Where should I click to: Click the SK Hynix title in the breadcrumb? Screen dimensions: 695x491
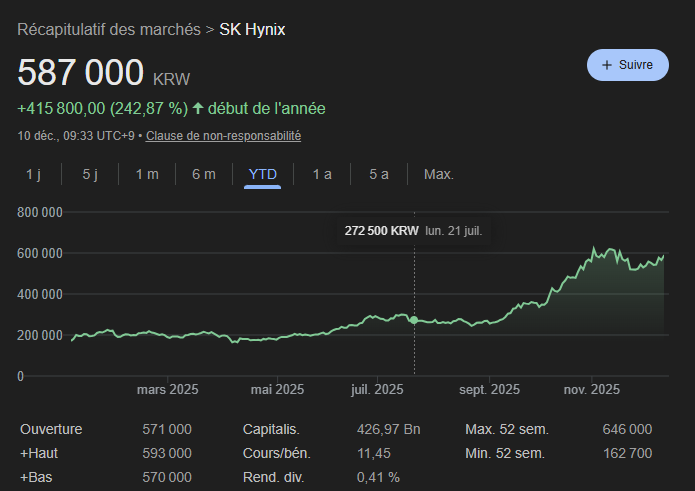click(x=252, y=30)
